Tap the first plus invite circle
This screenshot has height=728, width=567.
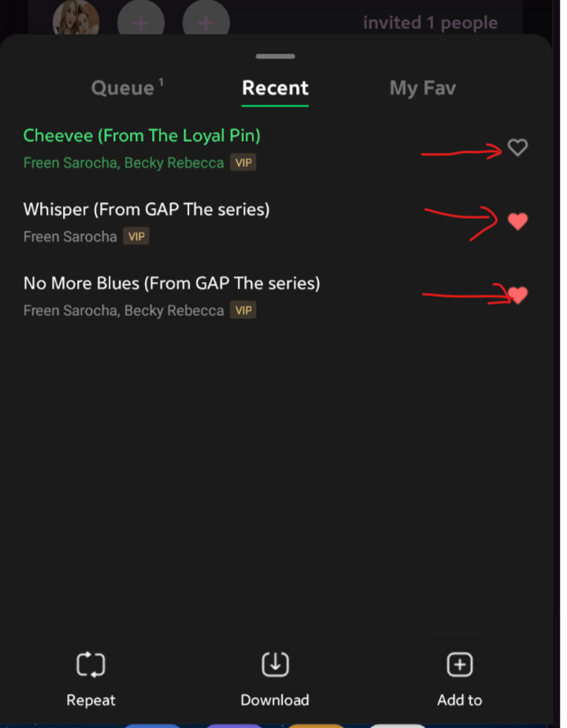click(141, 20)
